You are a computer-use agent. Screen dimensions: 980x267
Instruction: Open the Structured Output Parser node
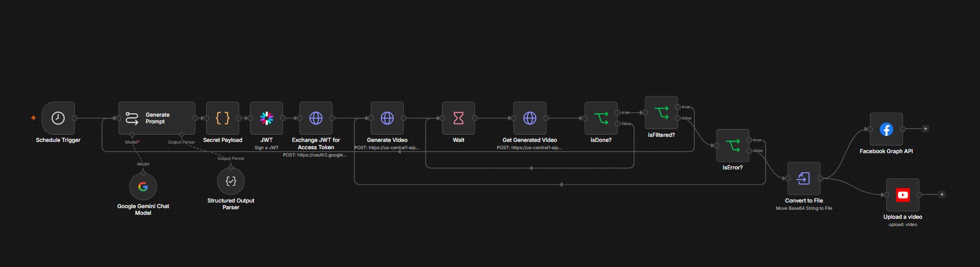231,181
